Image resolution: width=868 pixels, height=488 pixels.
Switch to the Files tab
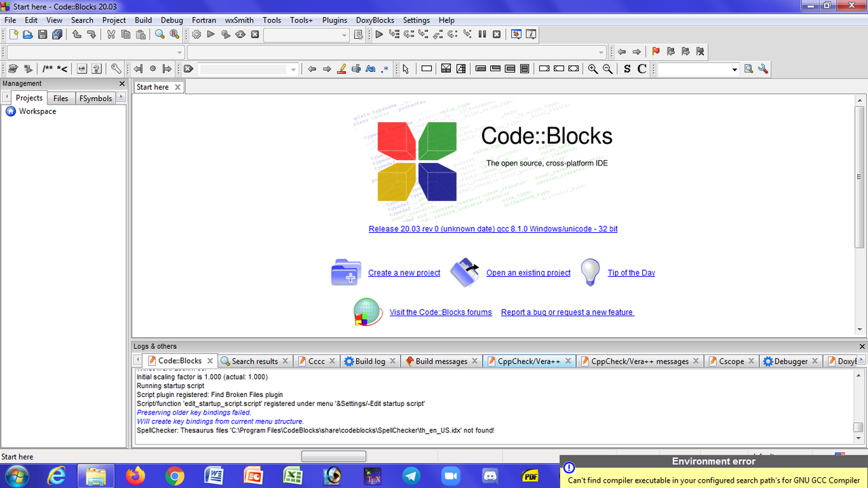[x=61, y=98]
